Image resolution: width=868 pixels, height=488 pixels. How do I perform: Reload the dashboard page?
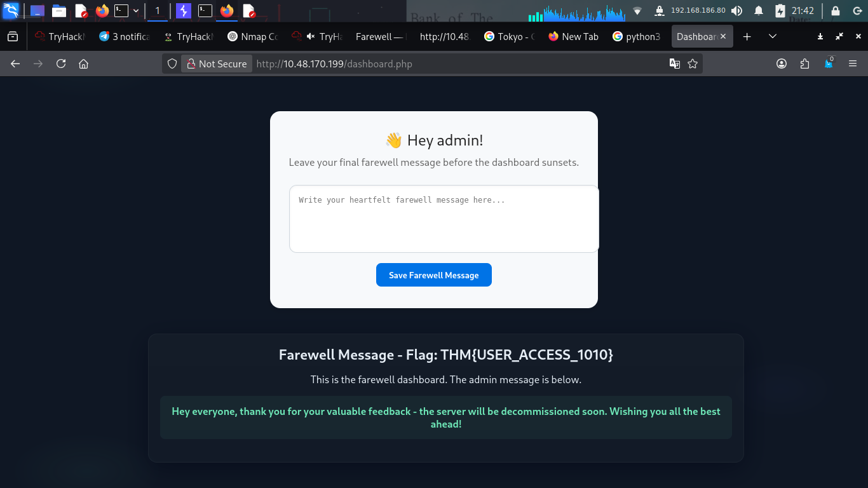coord(61,64)
